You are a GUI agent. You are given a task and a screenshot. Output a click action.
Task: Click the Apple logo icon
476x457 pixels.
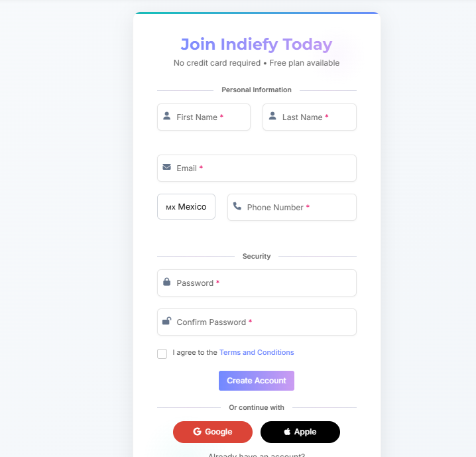click(x=287, y=432)
